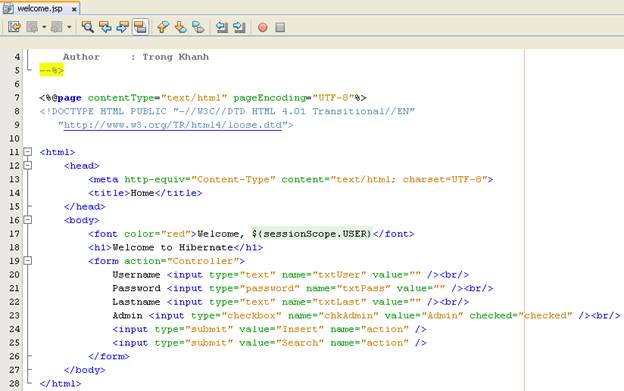Click the closing </form> tag
624x391 pixels.
(109, 356)
